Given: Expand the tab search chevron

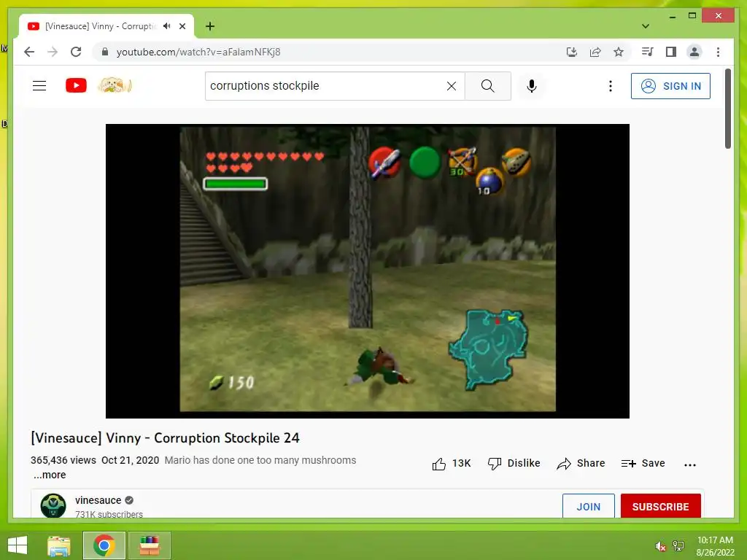Looking at the screenshot, I should 646,26.
